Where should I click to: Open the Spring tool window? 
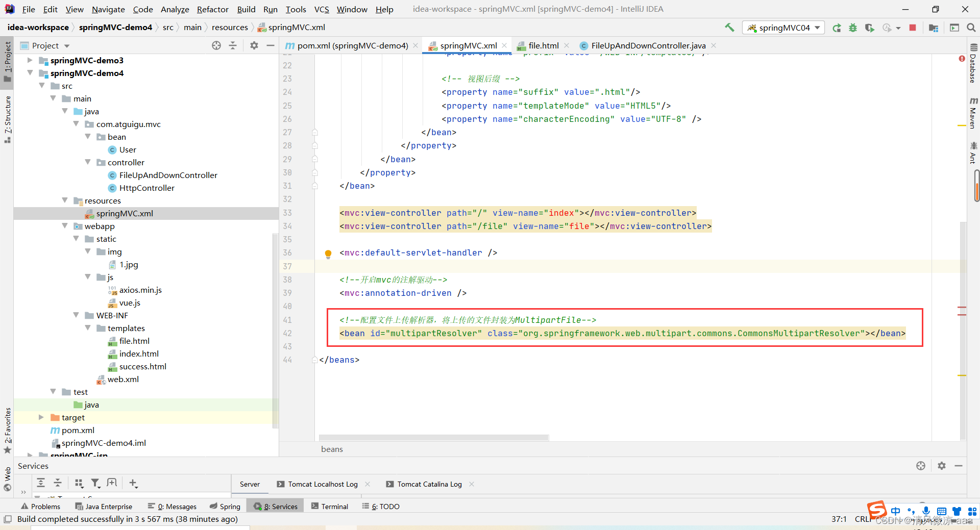click(225, 506)
